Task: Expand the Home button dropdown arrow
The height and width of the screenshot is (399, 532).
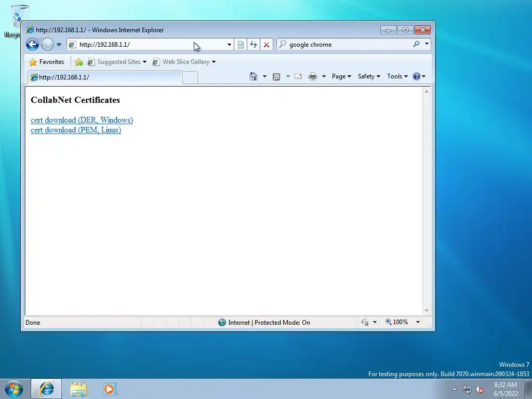Action: point(264,76)
